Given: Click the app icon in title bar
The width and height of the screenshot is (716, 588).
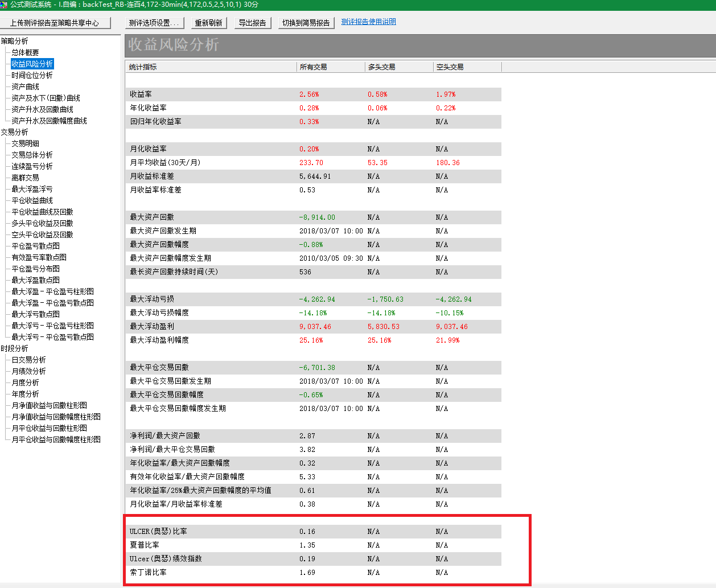Looking at the screenshot, I should coord(4,4).
